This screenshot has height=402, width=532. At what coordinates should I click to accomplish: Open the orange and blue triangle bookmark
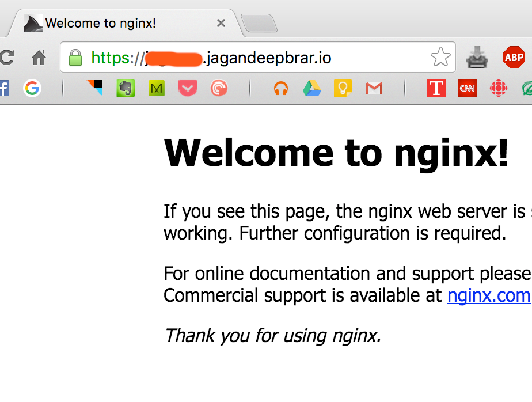click(94, 88)
